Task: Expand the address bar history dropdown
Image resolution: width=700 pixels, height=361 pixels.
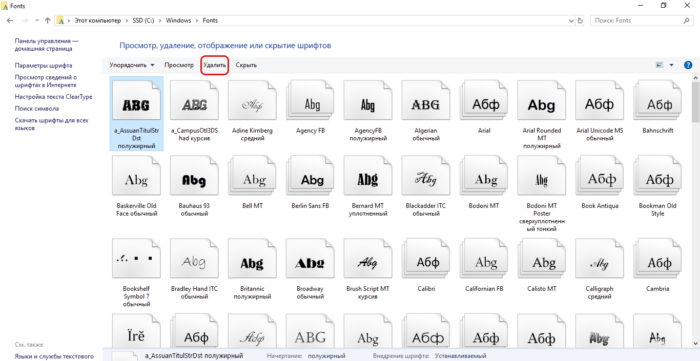Action: click(x=572, y=21)
